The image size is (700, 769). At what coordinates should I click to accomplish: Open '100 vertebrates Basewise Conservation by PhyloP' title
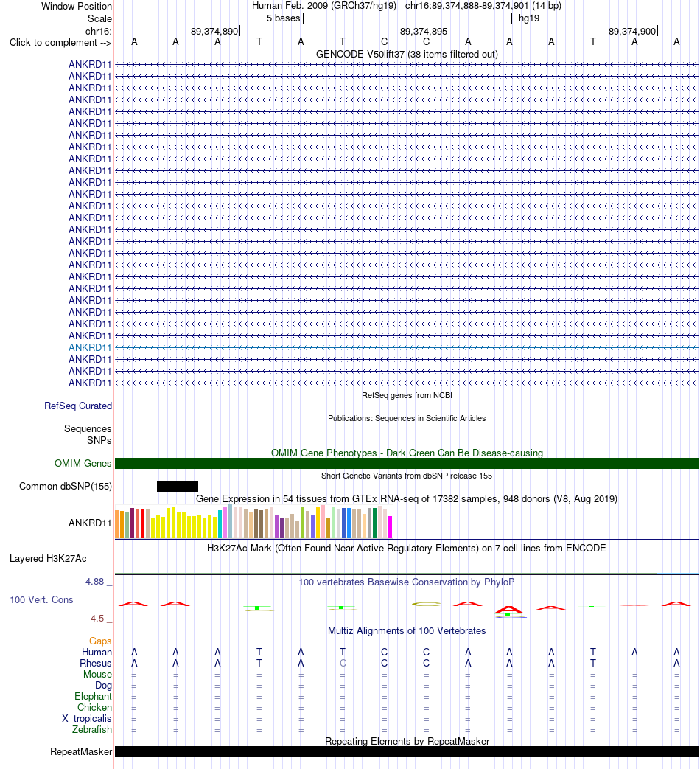tap(407, 582)
